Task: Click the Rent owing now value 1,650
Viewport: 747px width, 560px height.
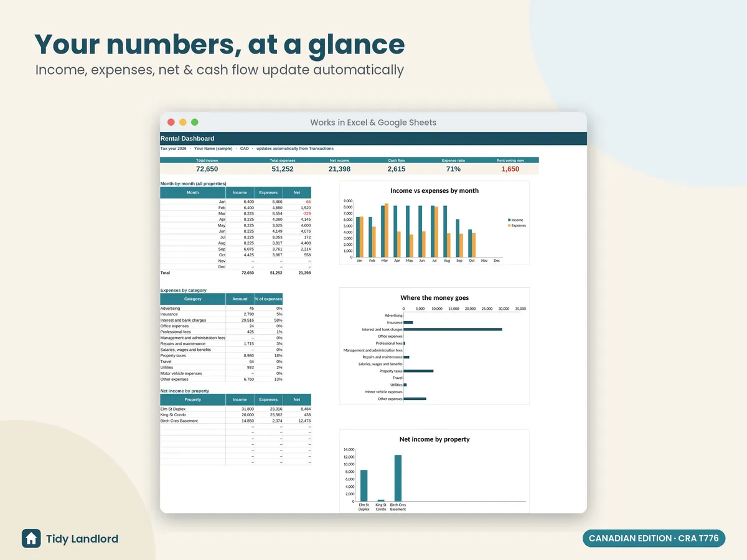Action: pos(510,169)
